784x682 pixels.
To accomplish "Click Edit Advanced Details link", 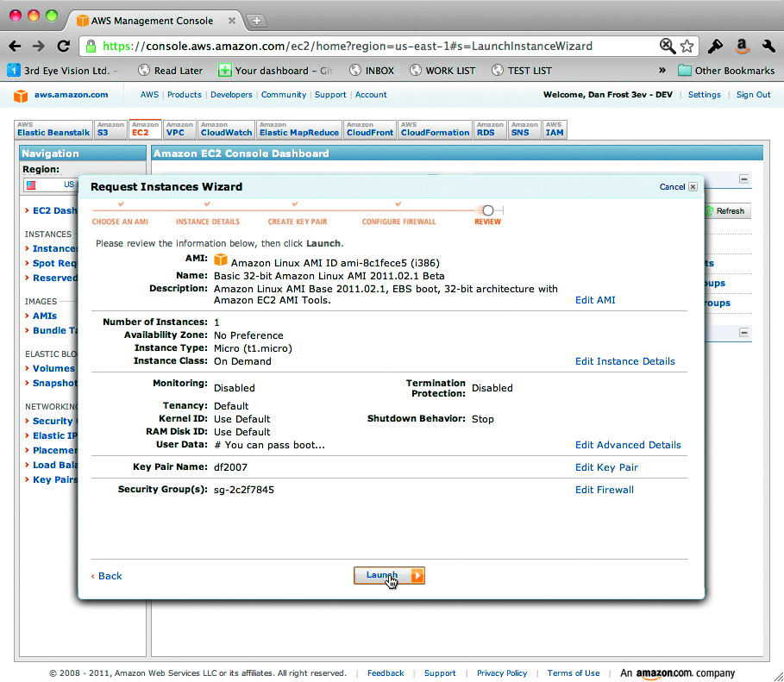I will point(628,445).
